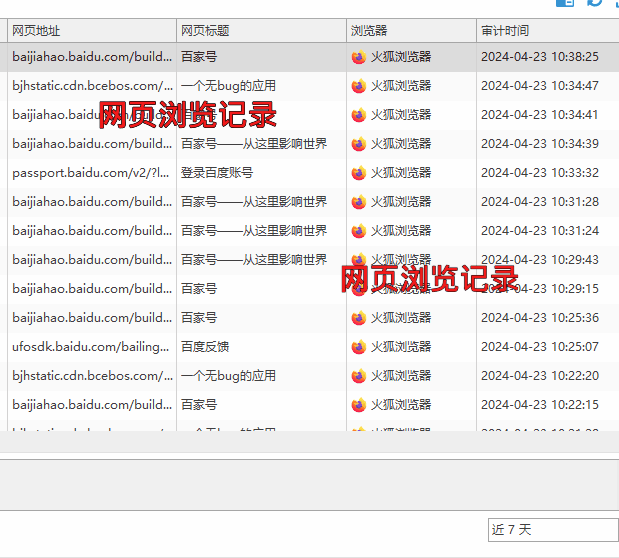Click audit time 2024-04-23 10:34:39
The width and height of the screenshot is (619, 558).
540,144
